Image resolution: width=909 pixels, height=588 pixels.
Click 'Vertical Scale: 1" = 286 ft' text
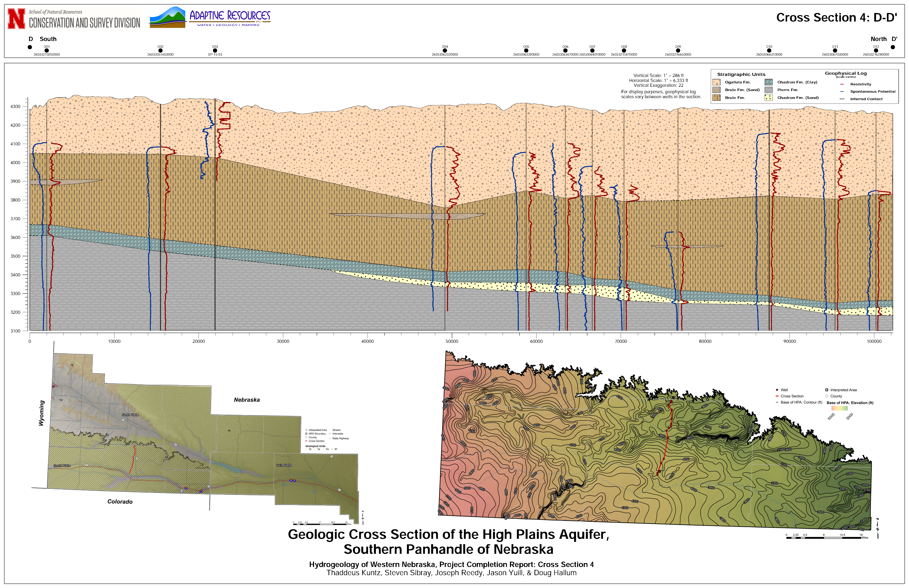[x=658, y=76]
